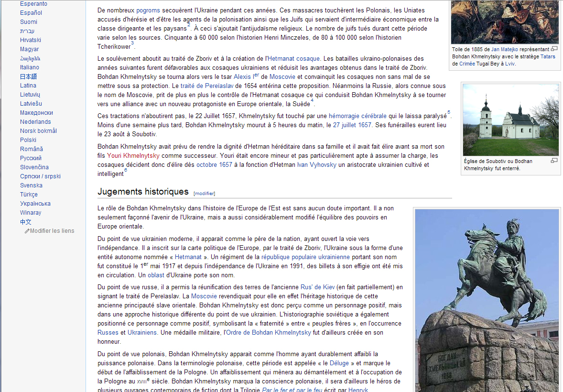
Task: Open the Hetmanat link in quotation marks
Action: 188,257
